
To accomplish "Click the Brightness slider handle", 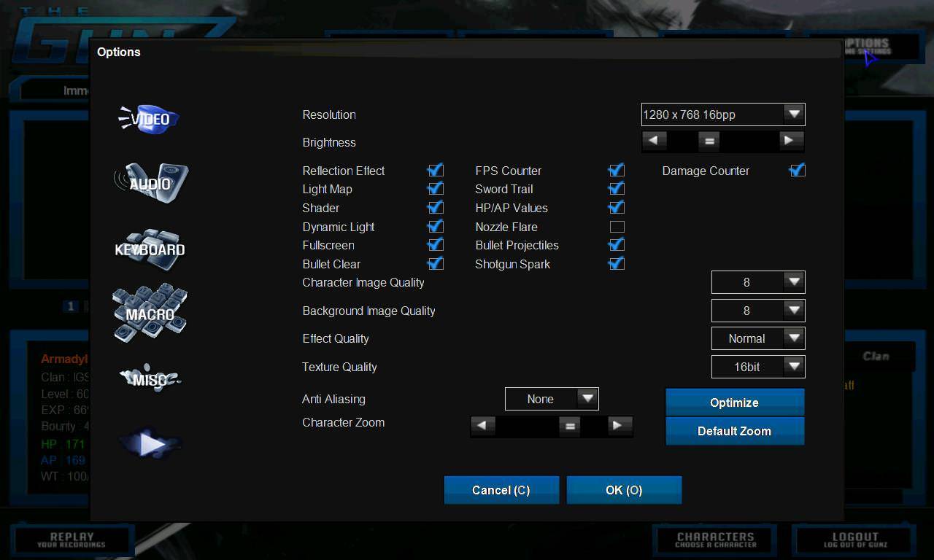I will tap(709, 141).
